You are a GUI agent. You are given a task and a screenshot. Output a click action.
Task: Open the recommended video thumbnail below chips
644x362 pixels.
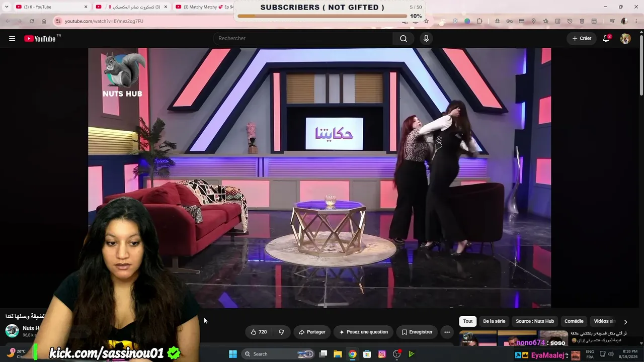point(514,338)
